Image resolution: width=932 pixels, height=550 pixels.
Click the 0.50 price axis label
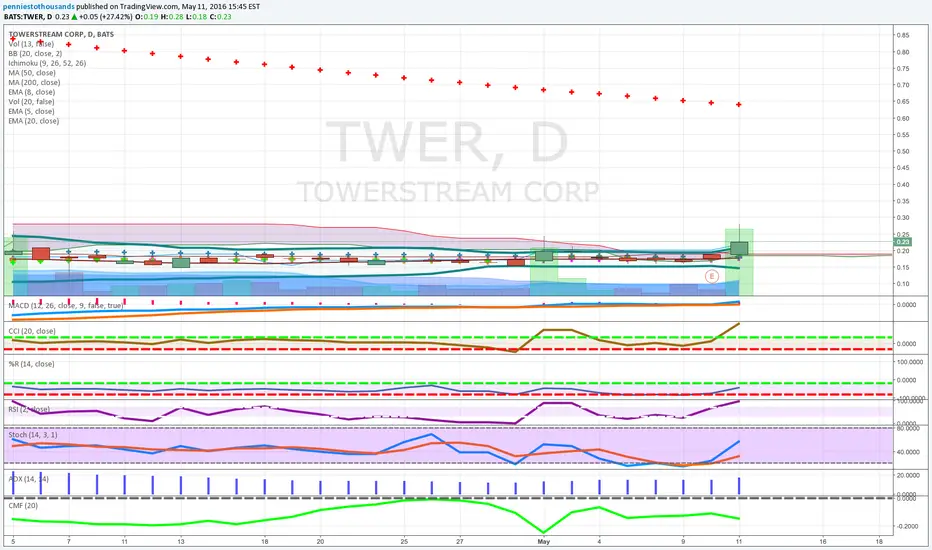click(x=903, y=151)
